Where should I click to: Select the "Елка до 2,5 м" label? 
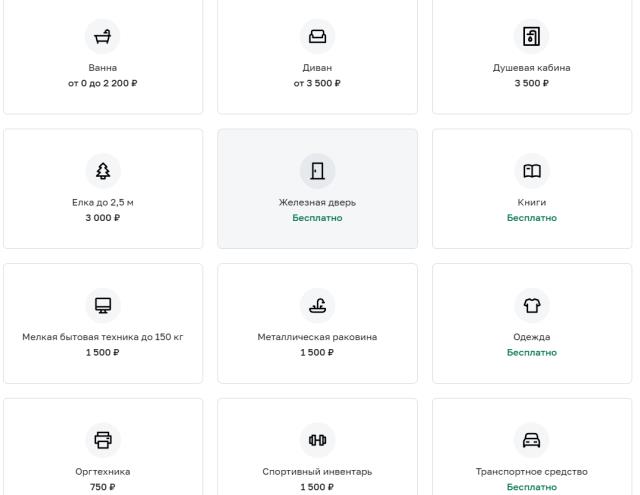pos(102,203)
